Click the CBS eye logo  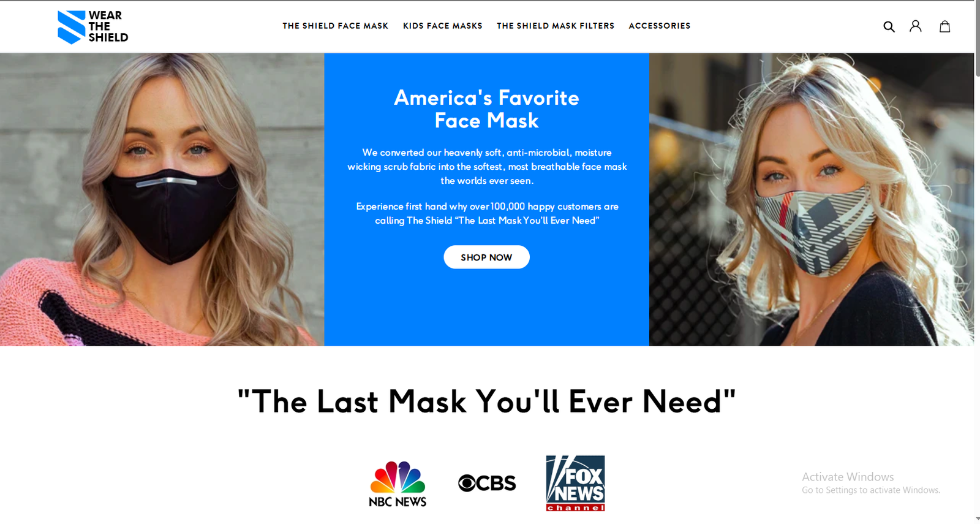487,483
